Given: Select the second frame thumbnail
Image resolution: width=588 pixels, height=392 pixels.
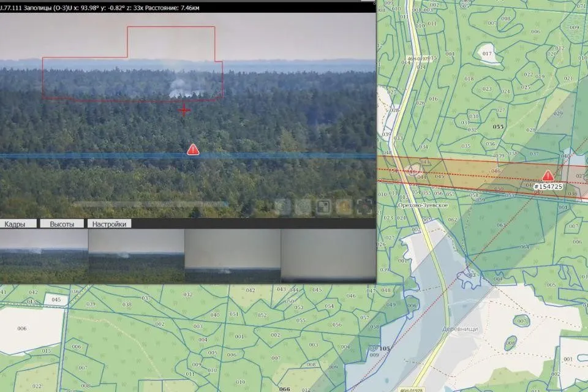Looking at the screenshot, I should pyautogui.click(x=137, y=256).
